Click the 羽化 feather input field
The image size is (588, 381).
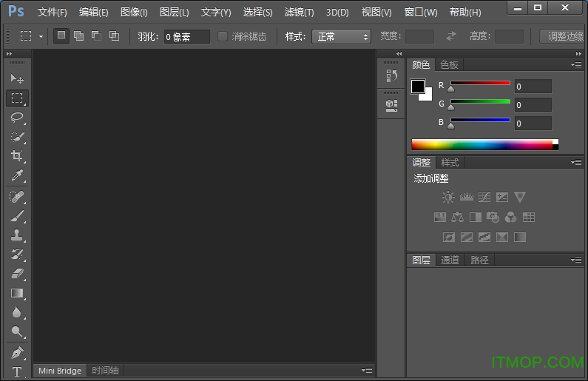tap(186, 36)
